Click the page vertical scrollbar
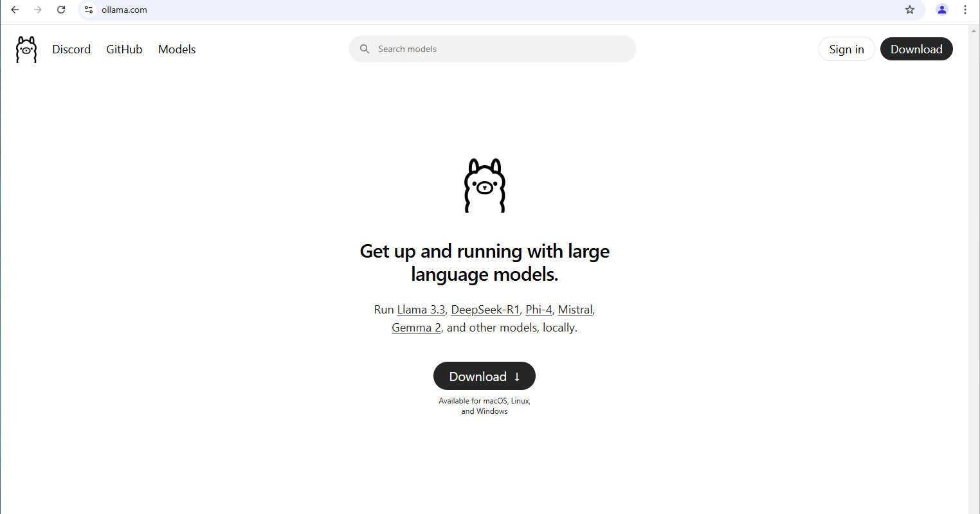 (x=974, y=269)
